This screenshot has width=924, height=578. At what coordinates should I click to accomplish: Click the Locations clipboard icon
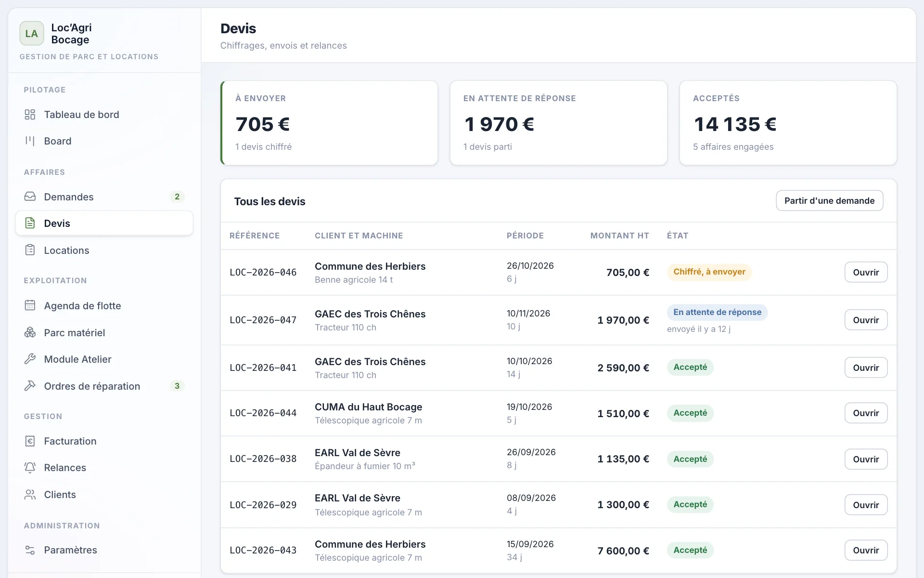pos(30,250)
